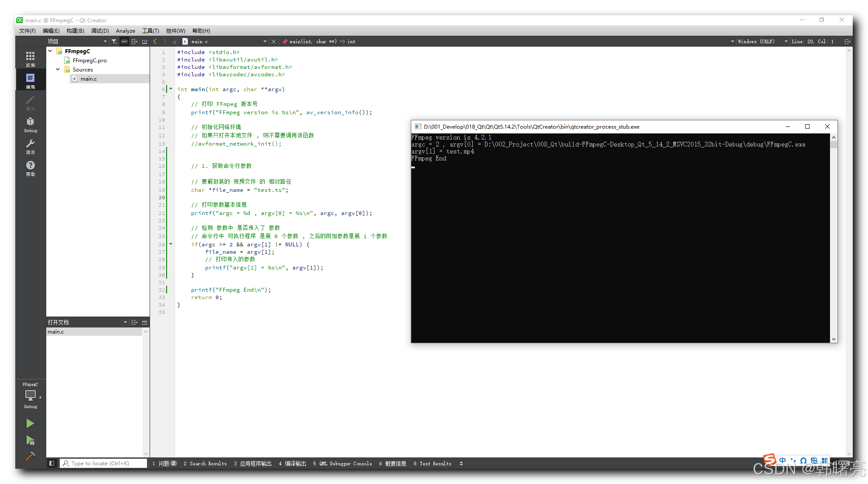Open the symbol list dropdown for main function
868x484 pixels.
[x=732, y=41]
